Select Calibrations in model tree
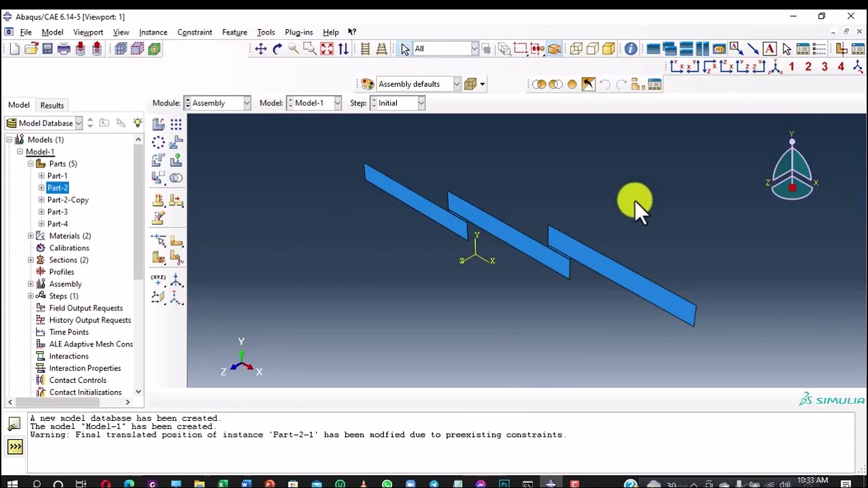Screen dimensions: 868x488 click(69, 248)
